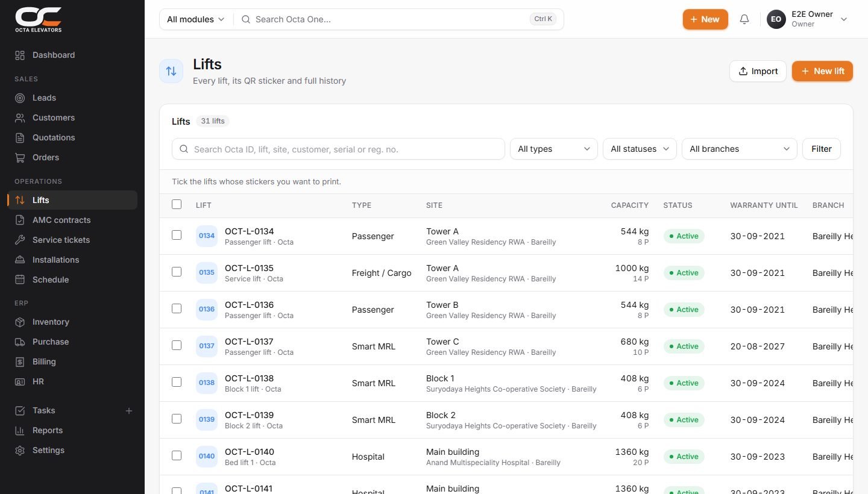Viewport: 868px width, 494px height.
Task: Go to Lifts in the sidebar
Action: pyautogui.click(x=72, y=200)
